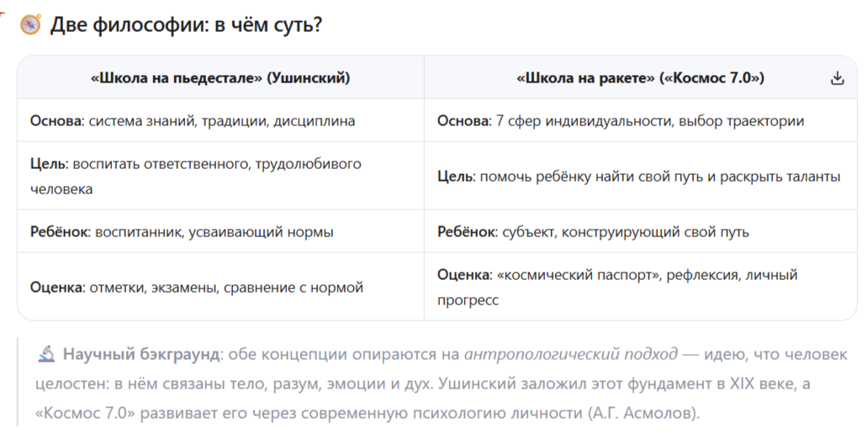Click the table download icon

pyautogui.click(x=837, y=78)
